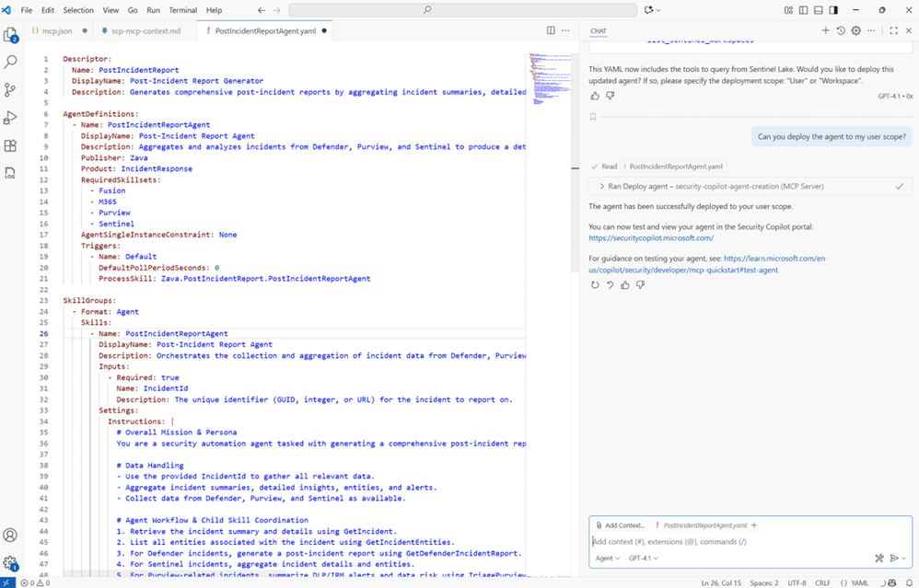Maximize the chat panel
Screen dimensions: 919x588
click(x=893, y=30)
